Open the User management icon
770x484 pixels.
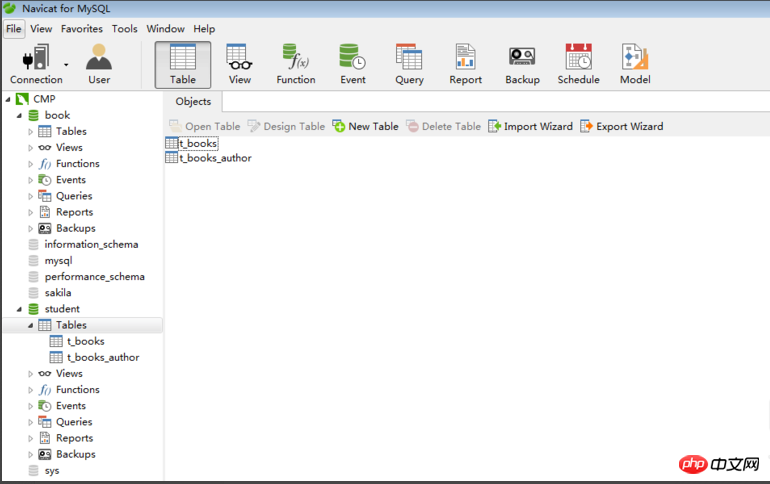[99, 63]
